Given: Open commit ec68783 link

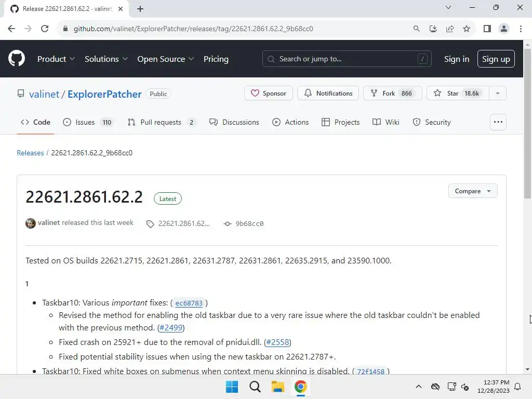Looking at the screenshot, I should pos(189,303).
